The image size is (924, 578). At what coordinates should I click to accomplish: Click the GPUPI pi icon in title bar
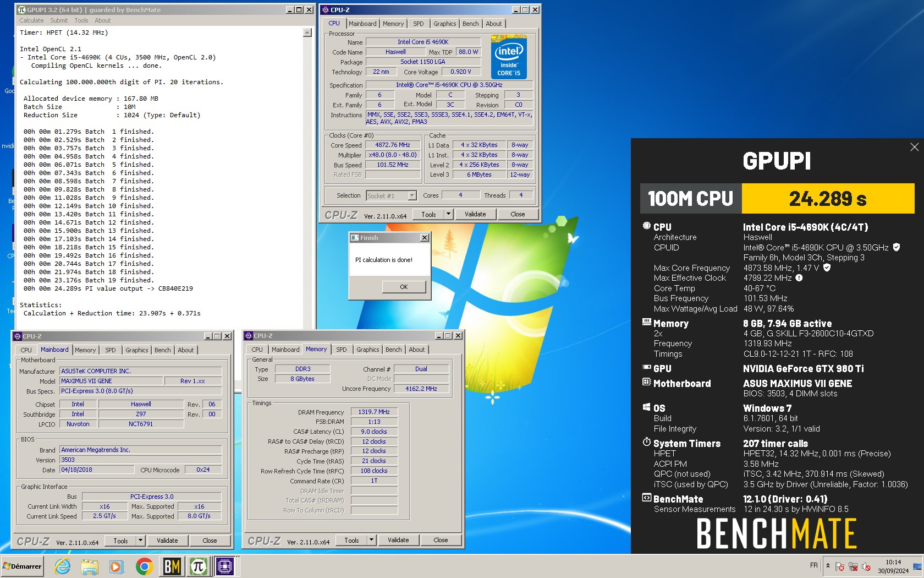coord(23,10)
